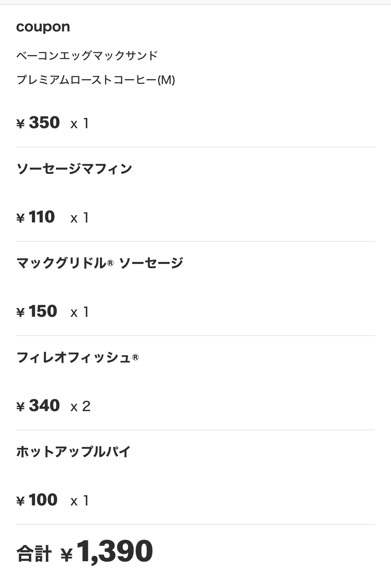Tap quantity x 1 beside ¥350
Screen dimensions: 391x588
pos(80,124)
